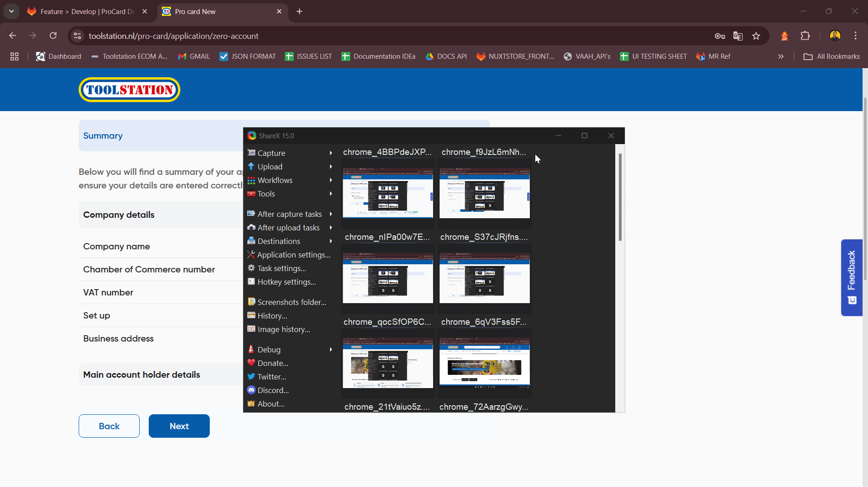Show hidden bookmarks with the chevron
The width and height of the screenshot is (868, 487).
click(781, 56)
